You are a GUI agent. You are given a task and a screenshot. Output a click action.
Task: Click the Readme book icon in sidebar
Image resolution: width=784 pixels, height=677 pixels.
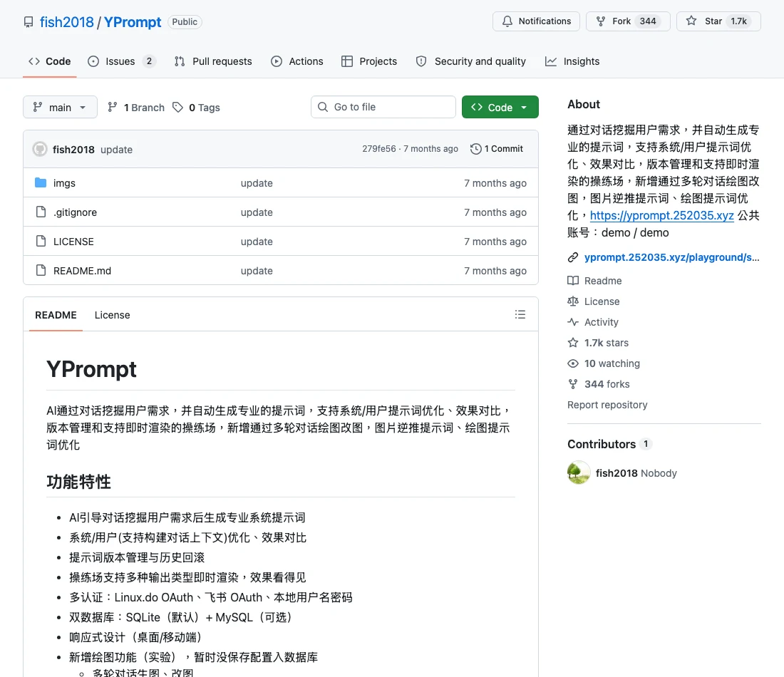[573, 281]
